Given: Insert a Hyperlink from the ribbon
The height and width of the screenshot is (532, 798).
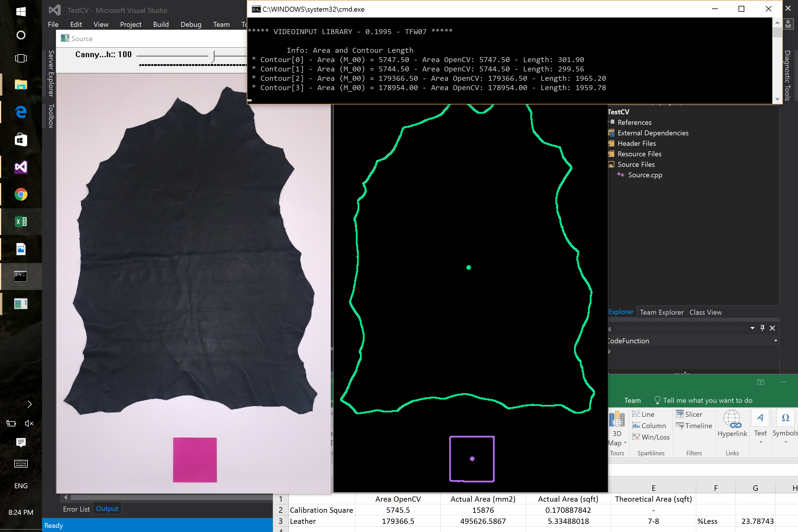Looking at the screenshot, I should [x=732, y=424].
